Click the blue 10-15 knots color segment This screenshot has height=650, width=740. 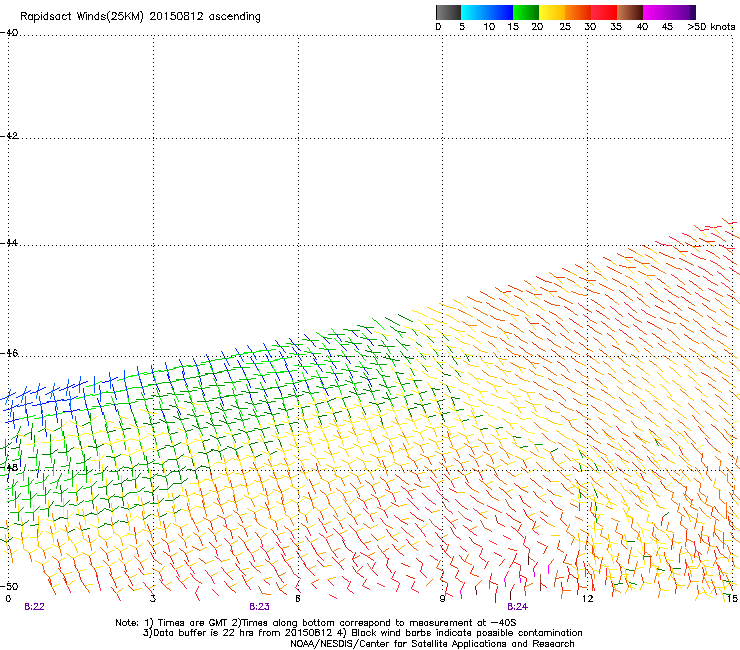pyautogui.click(x=500, y=12)
